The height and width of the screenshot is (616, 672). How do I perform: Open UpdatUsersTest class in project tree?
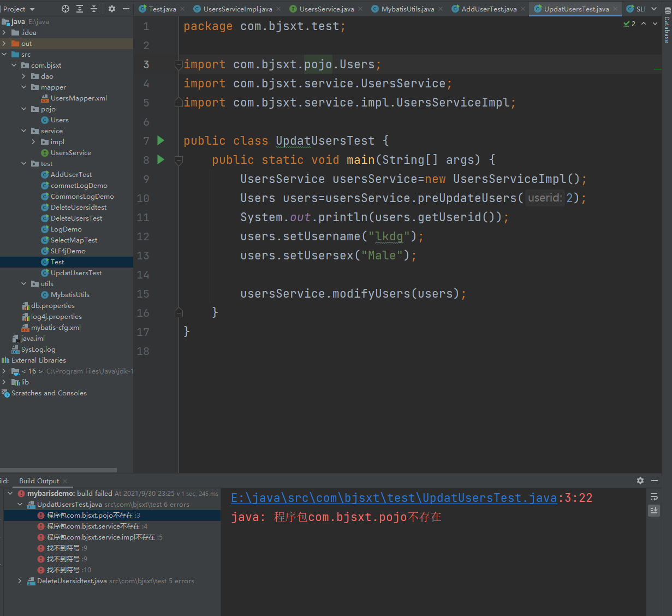72,273
